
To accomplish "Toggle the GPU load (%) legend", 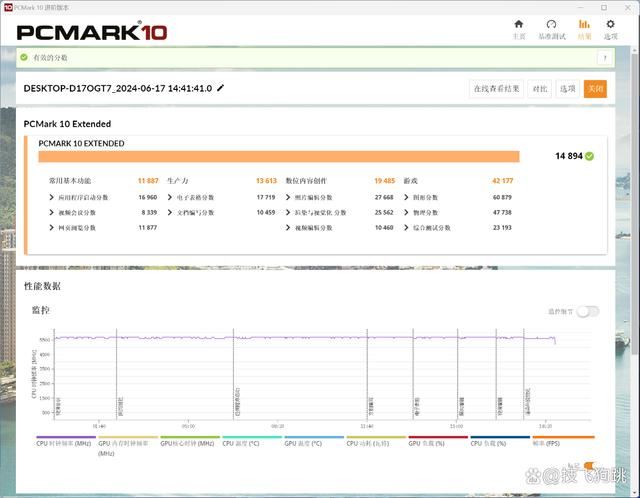I will (438, 442).
